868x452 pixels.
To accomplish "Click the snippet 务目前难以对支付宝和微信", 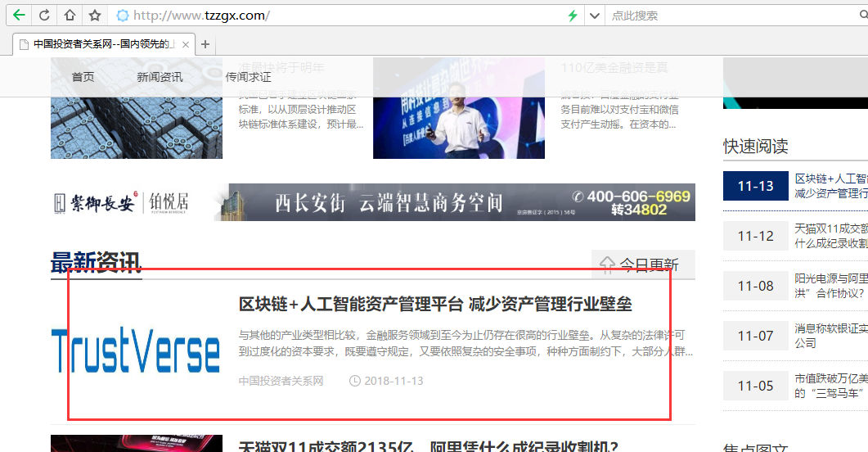I will 619,110.
